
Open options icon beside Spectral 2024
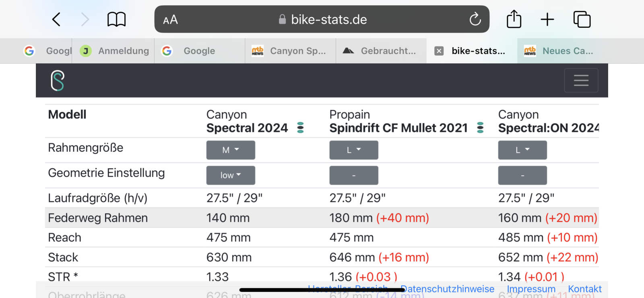click(x=300, y=128)
